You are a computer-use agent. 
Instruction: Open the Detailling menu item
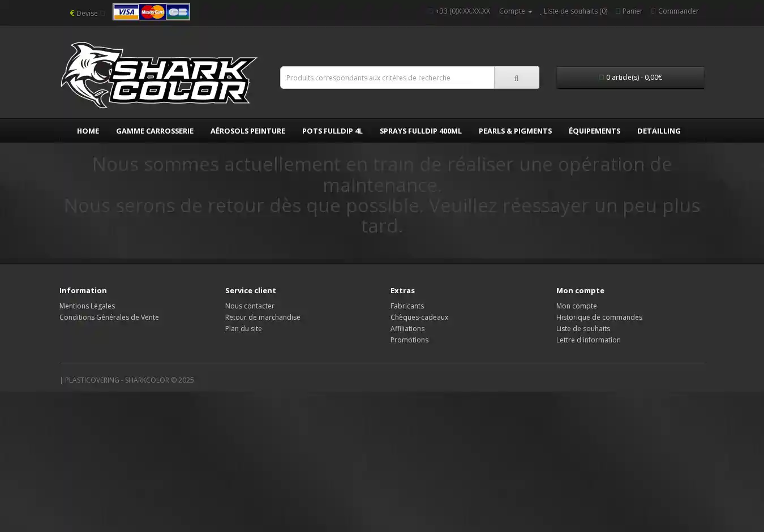click(x=659, y=131)
